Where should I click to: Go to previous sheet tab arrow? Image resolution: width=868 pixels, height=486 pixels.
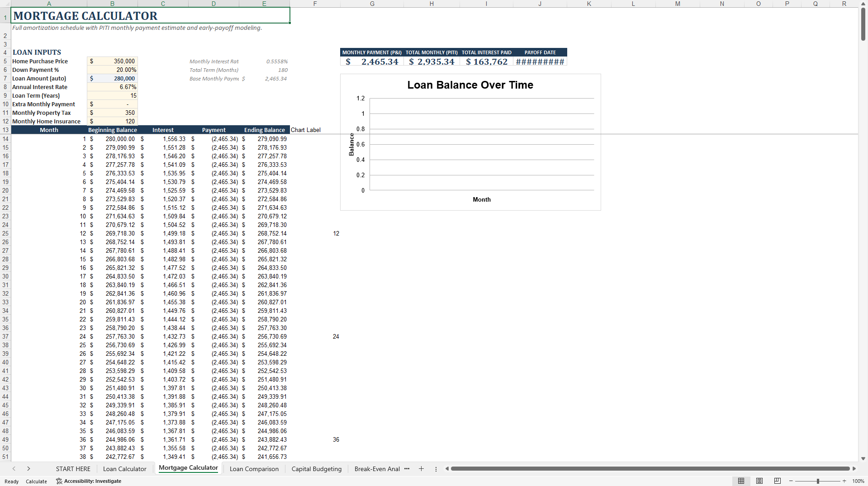[14, 469]
